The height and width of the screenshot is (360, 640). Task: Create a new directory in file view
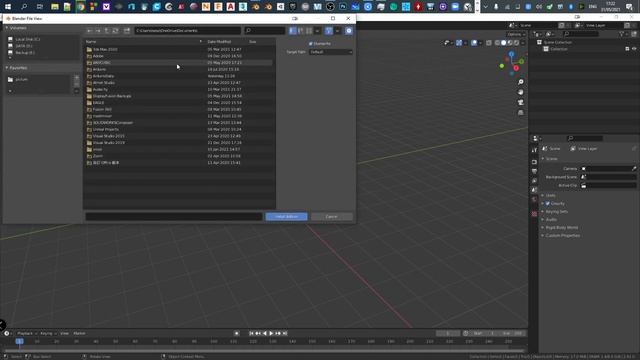[127, 31]
